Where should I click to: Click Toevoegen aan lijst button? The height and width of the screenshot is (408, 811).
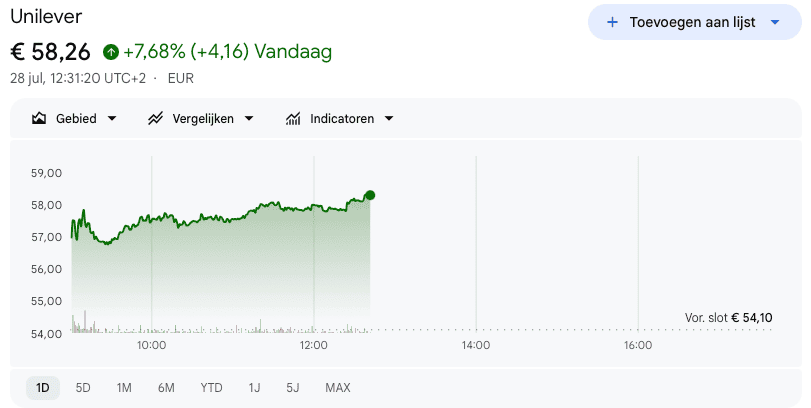[695, 22]
